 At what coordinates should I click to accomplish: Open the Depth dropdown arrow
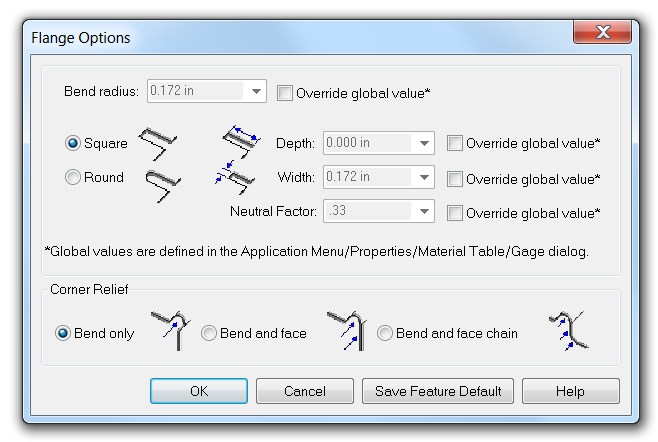[x=424, y=143]
